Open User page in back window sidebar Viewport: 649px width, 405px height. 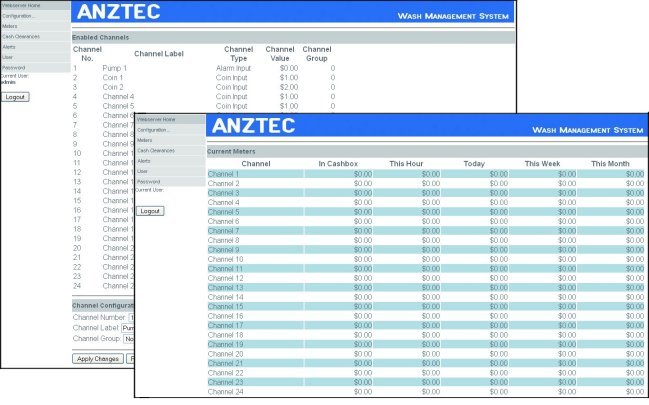point(35,57)
